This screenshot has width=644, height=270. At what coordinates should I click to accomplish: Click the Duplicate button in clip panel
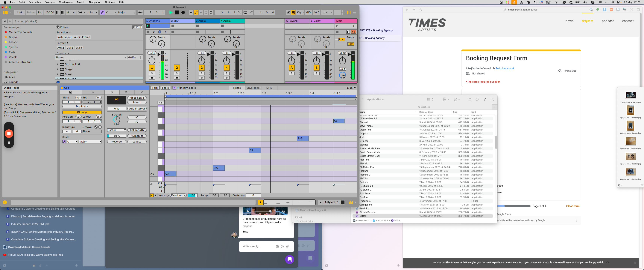click(x=82, y=106)
